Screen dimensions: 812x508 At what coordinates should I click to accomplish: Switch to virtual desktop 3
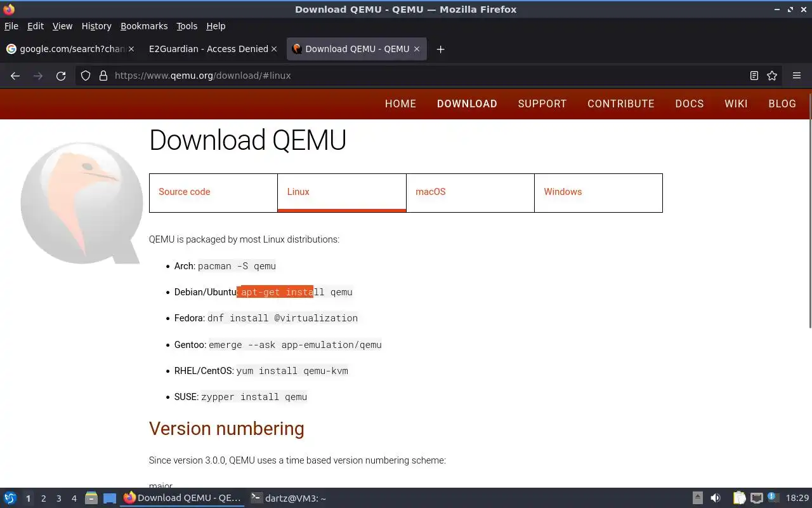[x=58, y=498]
